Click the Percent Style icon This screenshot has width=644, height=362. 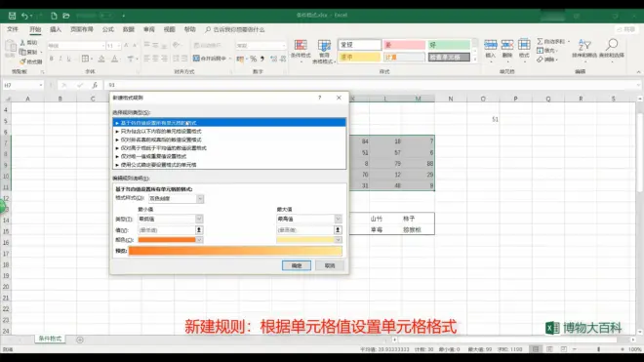click(x=253, y=59)
